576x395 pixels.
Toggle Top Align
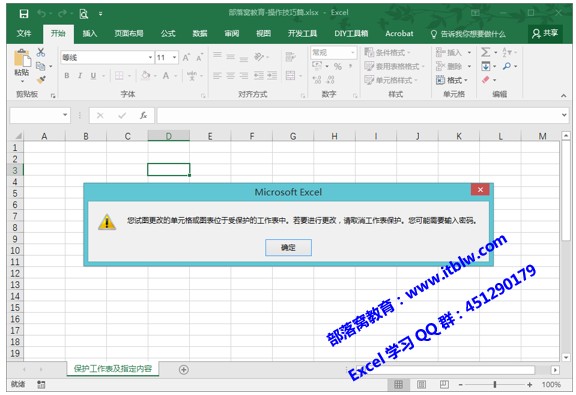point(217,55)
